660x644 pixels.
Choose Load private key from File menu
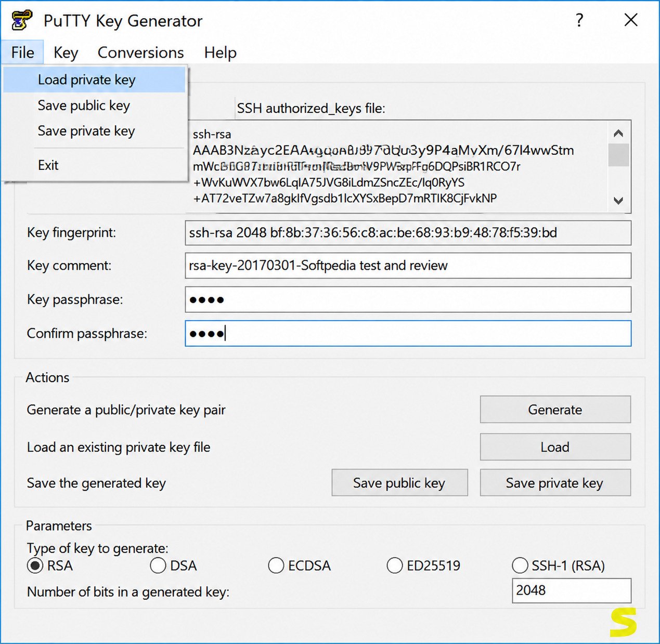(94, 80)
